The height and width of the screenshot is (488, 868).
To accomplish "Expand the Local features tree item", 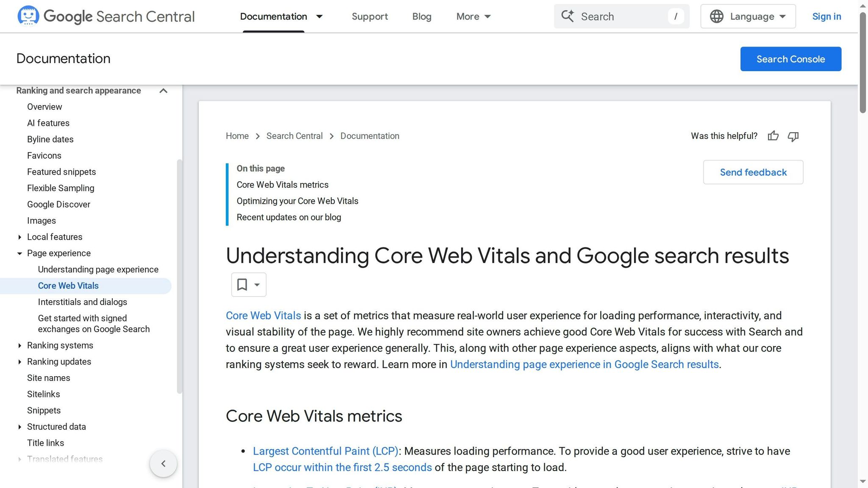I will click(19, 237).
